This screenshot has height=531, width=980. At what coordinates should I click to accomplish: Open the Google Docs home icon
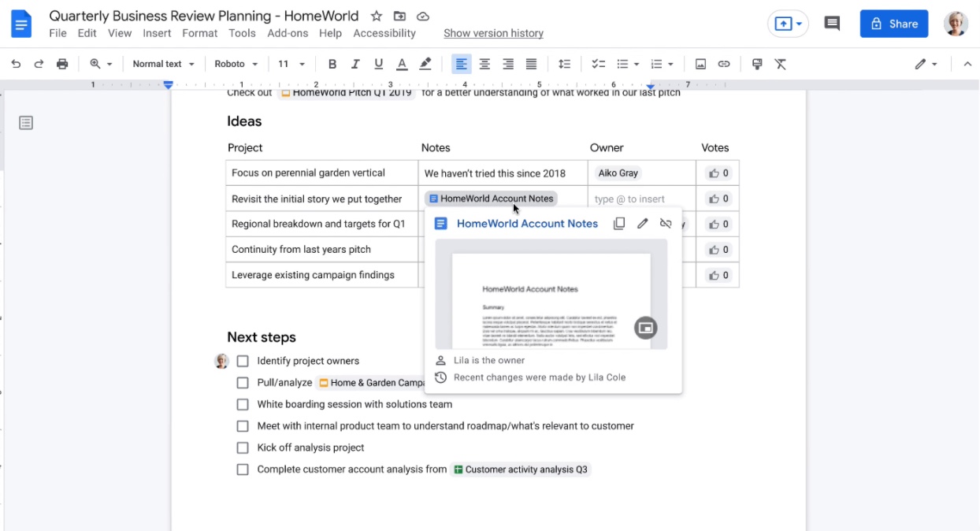[x=21, y=24]
